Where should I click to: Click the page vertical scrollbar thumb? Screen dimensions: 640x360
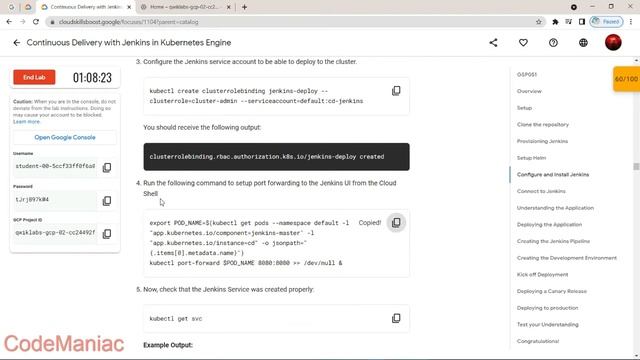coord(636,167)
